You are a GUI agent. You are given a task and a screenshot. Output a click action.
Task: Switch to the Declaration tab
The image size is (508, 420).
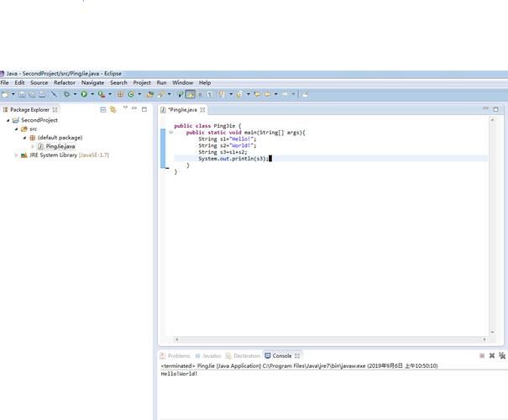[243, 356]
